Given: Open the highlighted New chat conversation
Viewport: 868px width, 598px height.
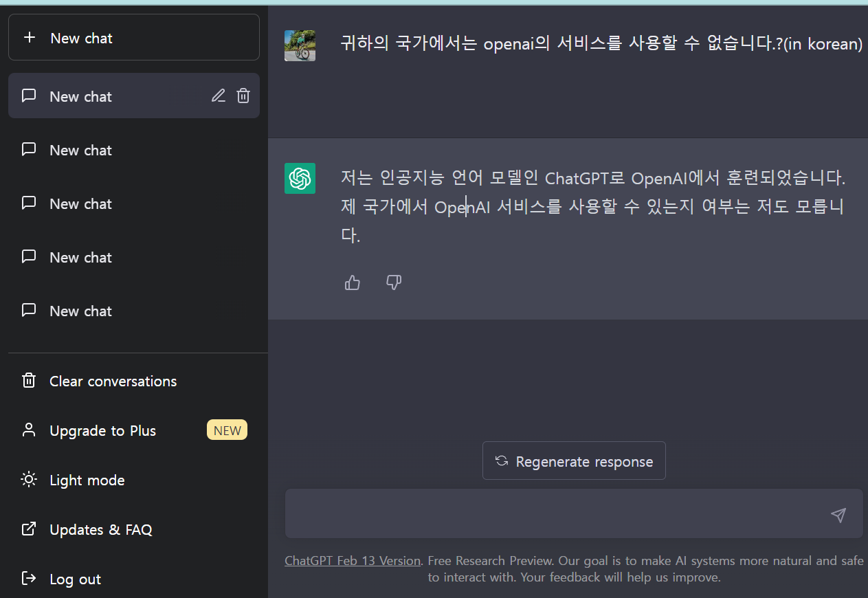Looking at the screenshot, I should (x=134, y=96).
